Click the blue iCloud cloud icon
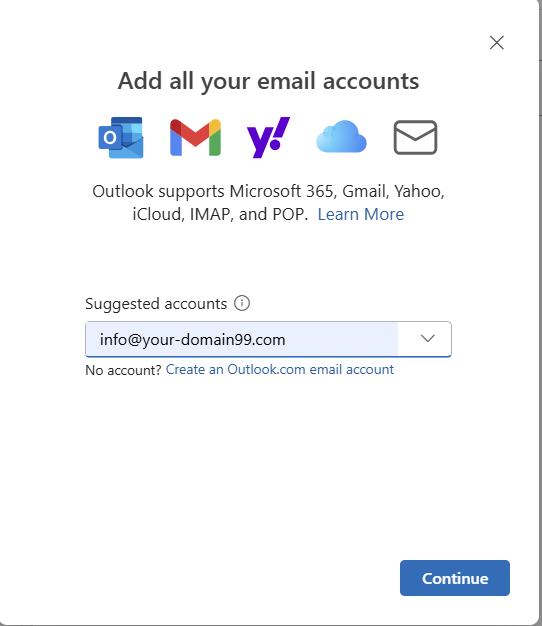The image size is (542, 626). coord(341,137)
